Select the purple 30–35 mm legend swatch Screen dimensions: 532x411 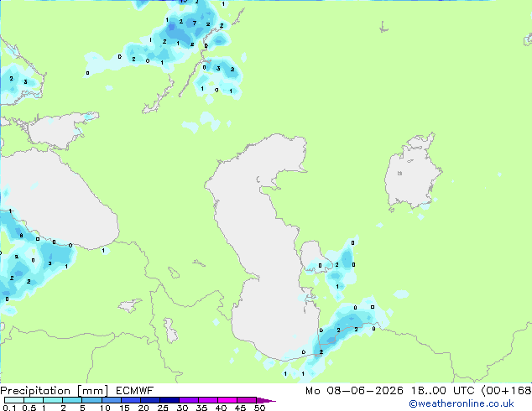pos(188,400)
